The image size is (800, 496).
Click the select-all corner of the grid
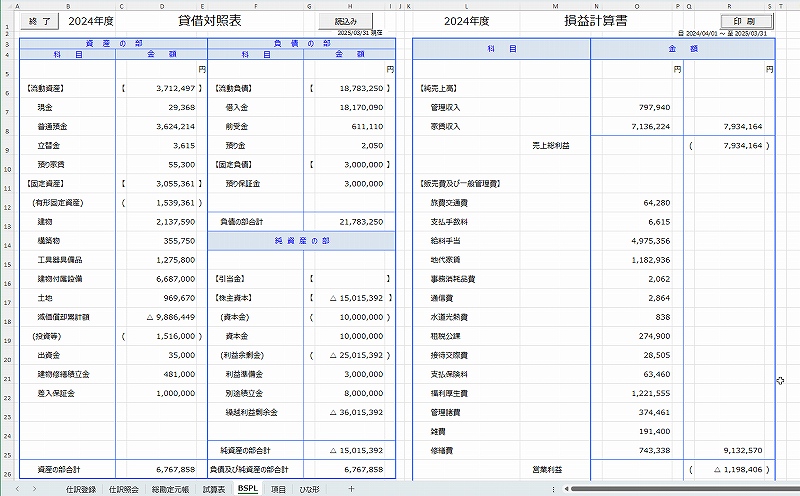click(5, 7)
